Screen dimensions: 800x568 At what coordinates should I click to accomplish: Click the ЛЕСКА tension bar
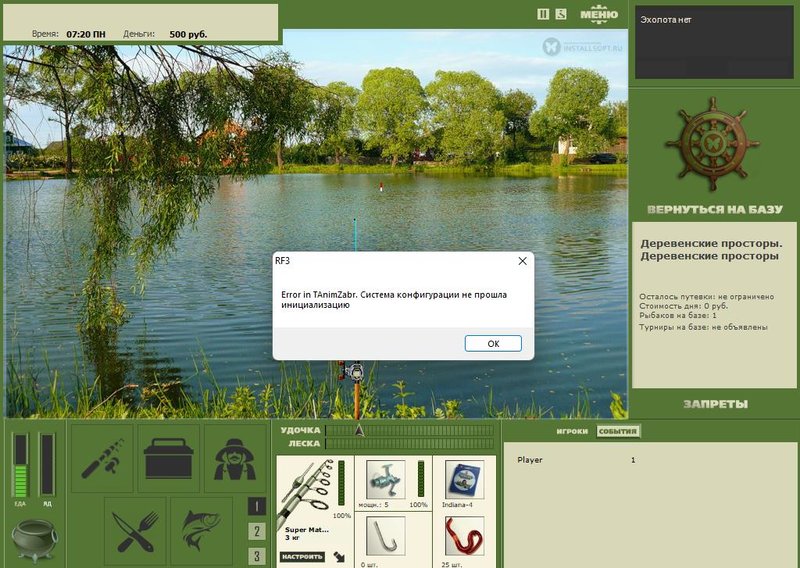coord(410,443)
